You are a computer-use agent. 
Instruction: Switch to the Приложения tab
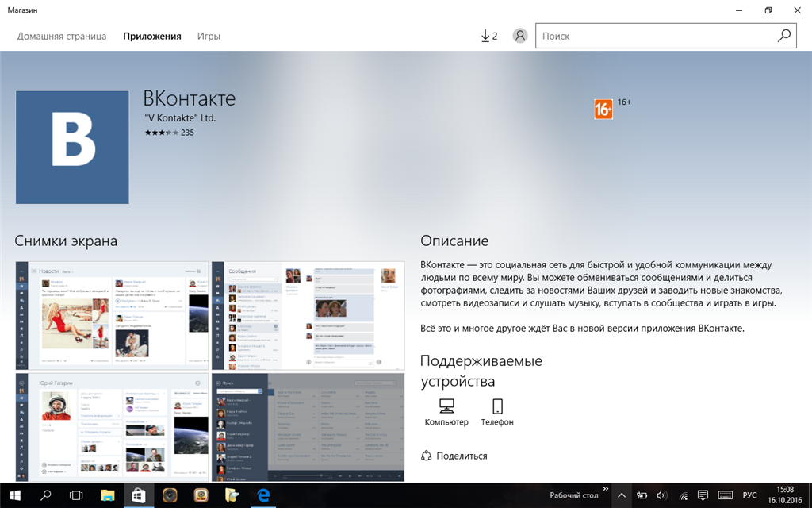click(x=151, y=37)
